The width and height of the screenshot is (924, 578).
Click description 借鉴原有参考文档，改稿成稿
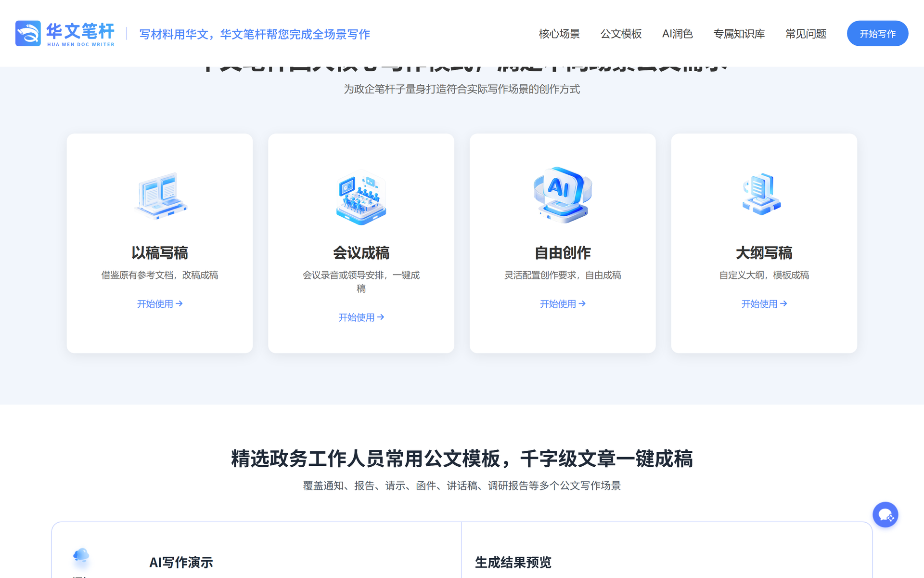tap(160, 275)
